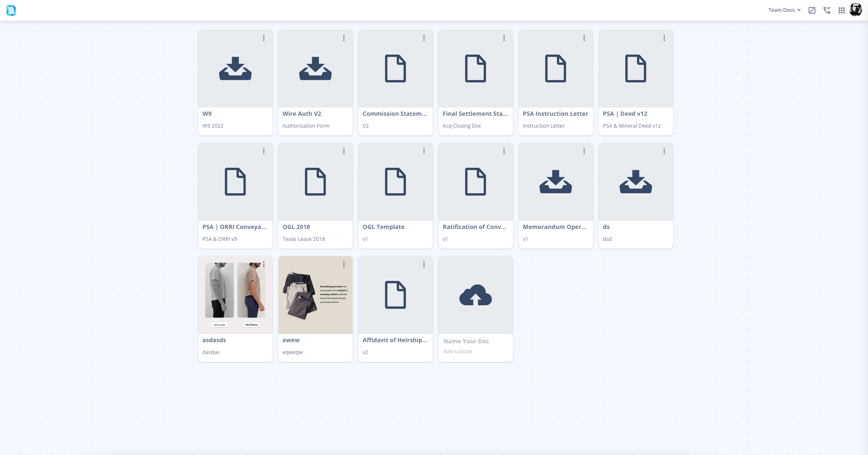The height and width of the screenshot is (455, 868).
Task: Open the document notes icon in top bar
Action: (x=812, y=10)
